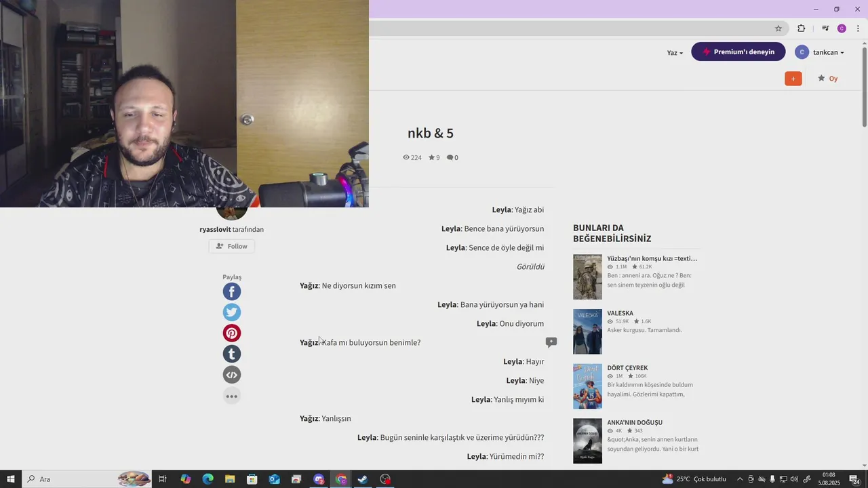This screenshot has width=868, height=488.
Task: Click the line 'Leyla: Bana yürüyorsun ya hani'
Action: [491, 305]
